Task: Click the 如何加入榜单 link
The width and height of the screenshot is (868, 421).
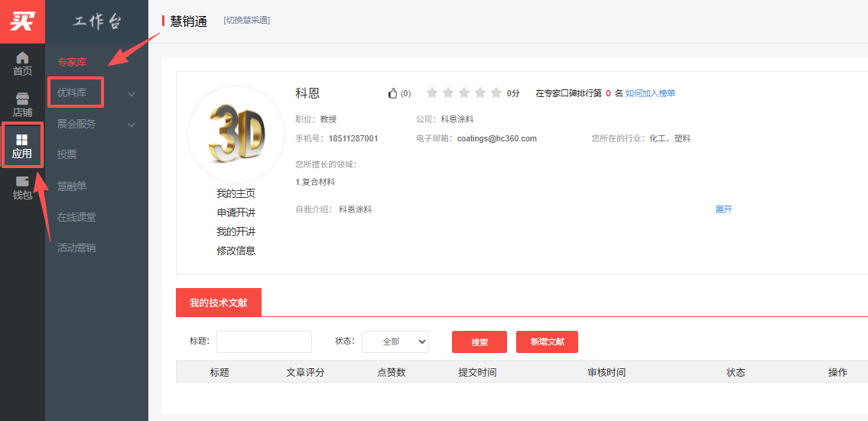Action: (x=650, y=93)
